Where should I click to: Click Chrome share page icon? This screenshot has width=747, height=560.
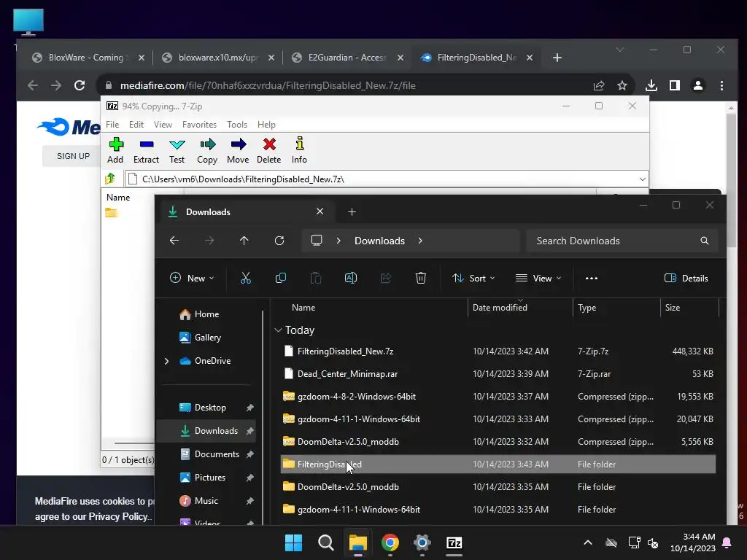(x=599, y=85)
